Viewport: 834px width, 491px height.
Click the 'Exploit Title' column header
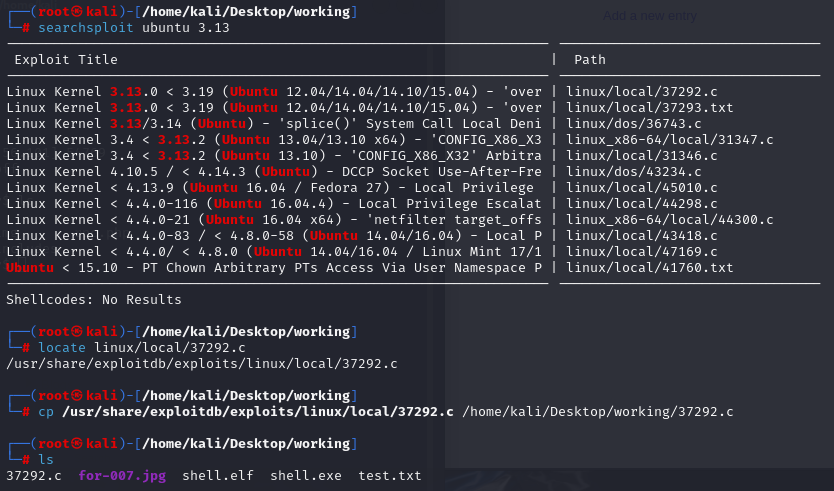tap(66, 60)
